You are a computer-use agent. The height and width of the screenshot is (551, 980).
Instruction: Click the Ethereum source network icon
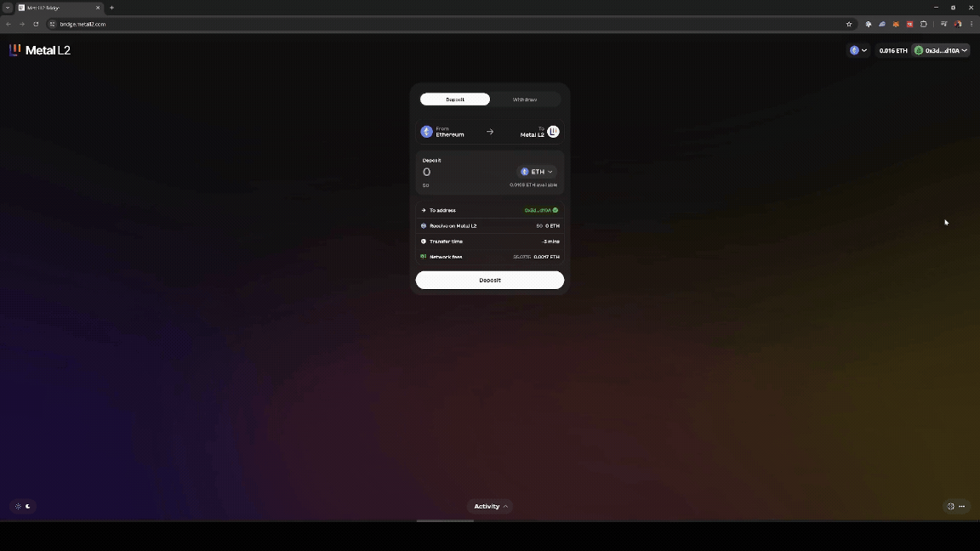pos(427,132)
